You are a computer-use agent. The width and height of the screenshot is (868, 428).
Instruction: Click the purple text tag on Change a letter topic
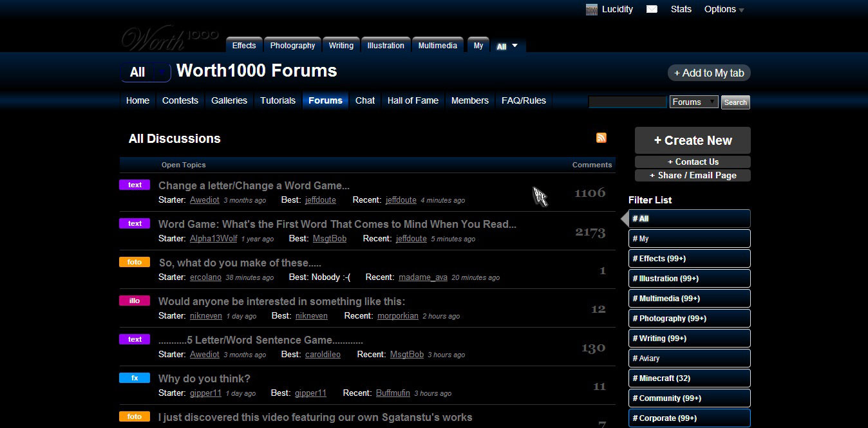pos(135,185)
